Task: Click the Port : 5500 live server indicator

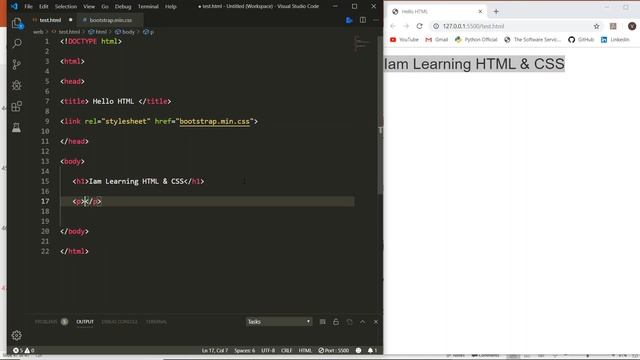Action: point(334,350)
